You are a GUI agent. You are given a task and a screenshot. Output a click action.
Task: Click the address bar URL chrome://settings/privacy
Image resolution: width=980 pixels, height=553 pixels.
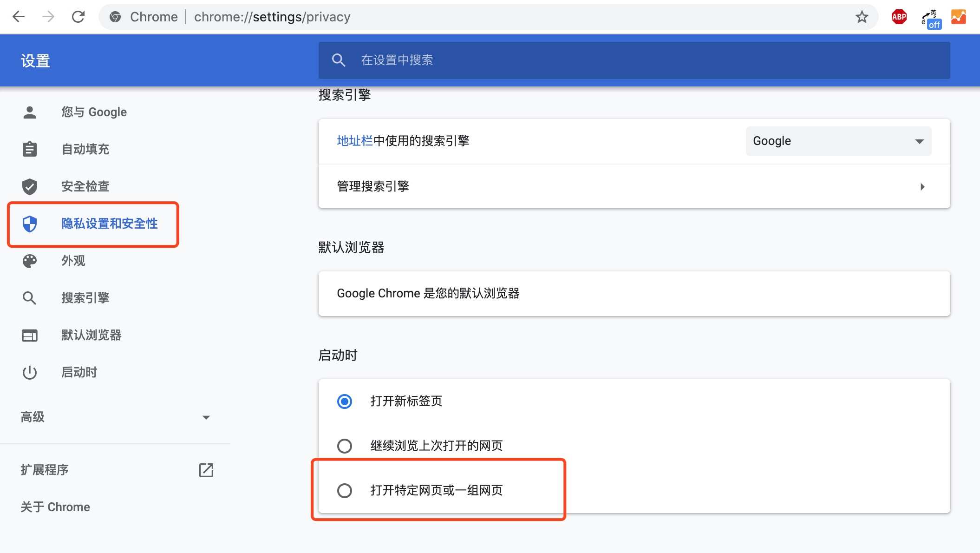(x=272, y=17)
